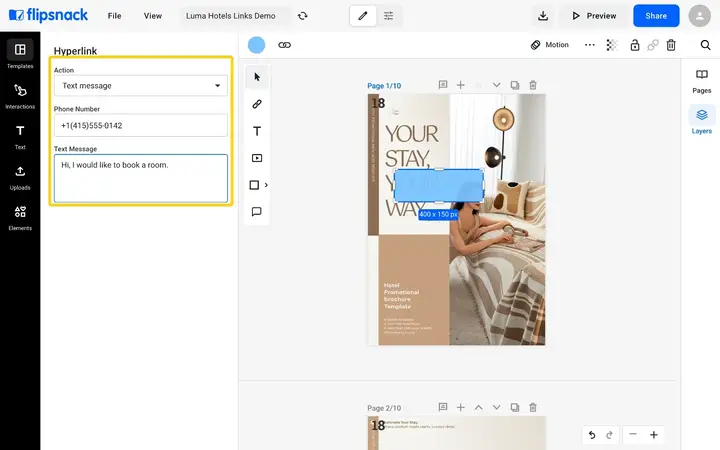Duplicate Page 1/10

click(515, 85)
